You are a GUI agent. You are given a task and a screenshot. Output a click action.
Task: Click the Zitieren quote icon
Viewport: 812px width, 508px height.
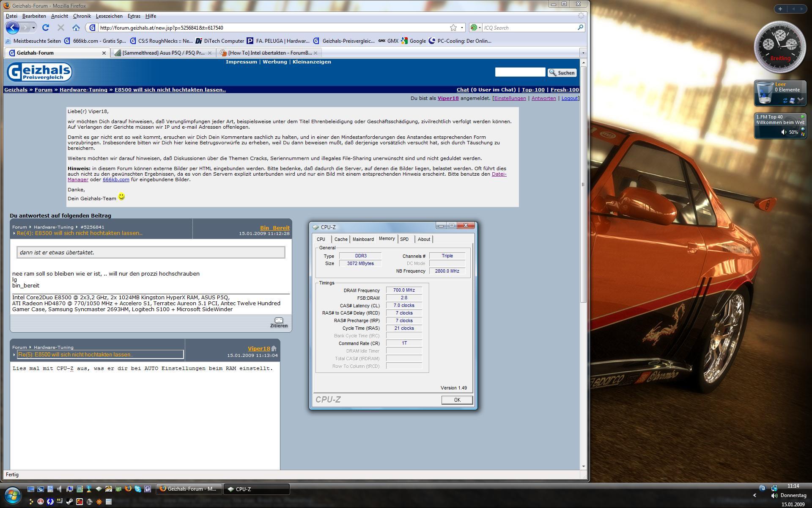tap(279, 323)
